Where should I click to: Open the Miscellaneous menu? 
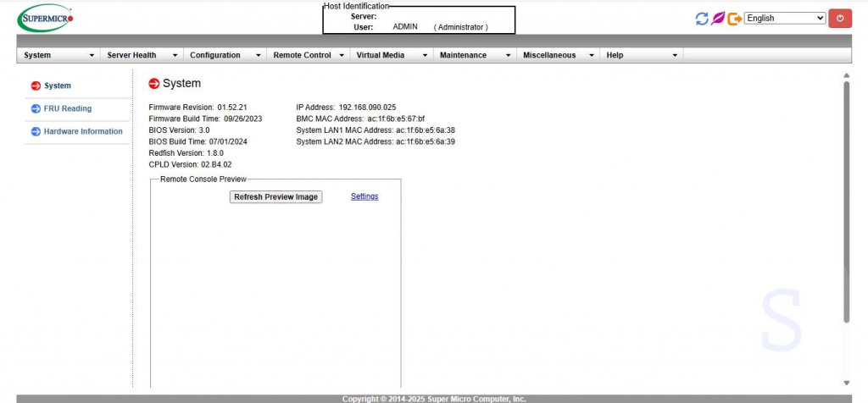tap(557, 55)
